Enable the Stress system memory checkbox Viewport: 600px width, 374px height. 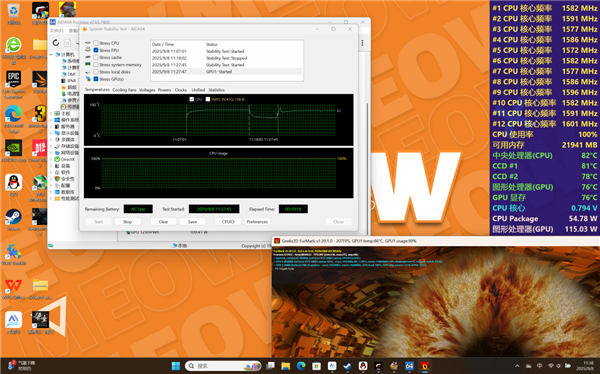96,65
